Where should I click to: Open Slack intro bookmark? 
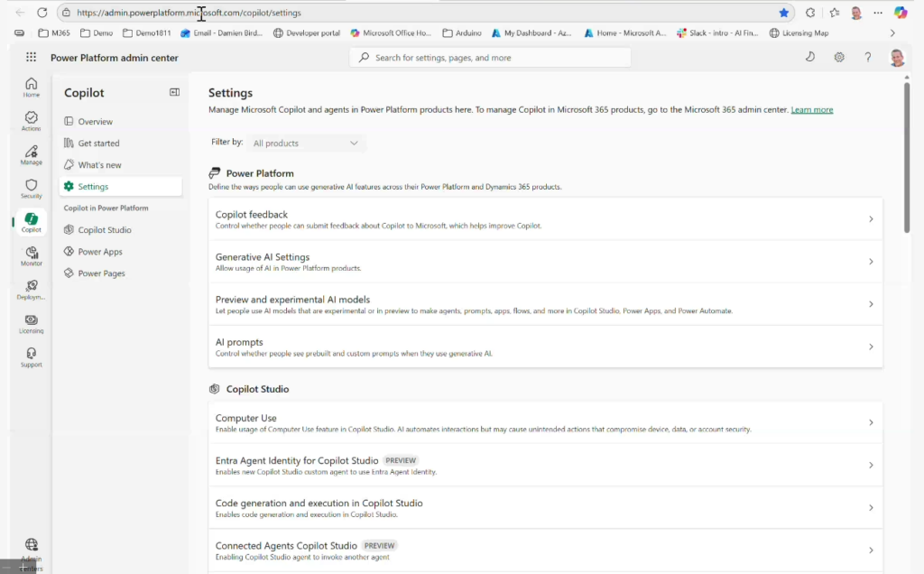click(x=717, y=33)
